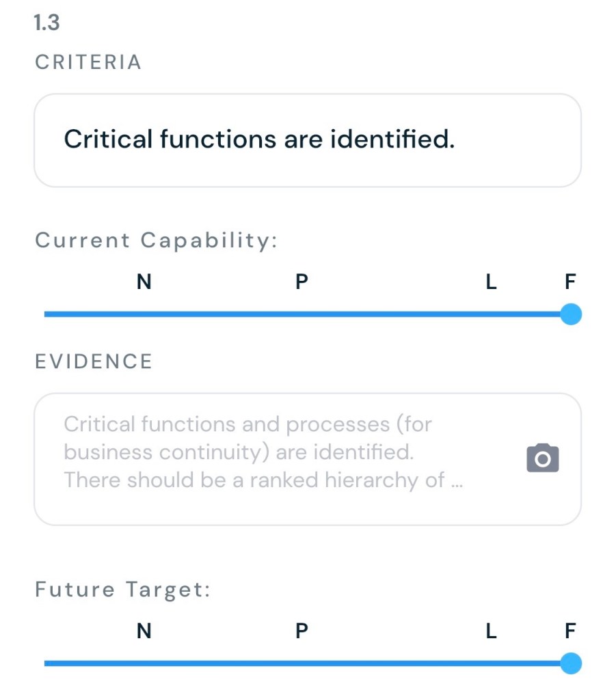Click the 'Critical functions are identified' criteria box
This screenshot has width=616, height=699.
(307, 140)
